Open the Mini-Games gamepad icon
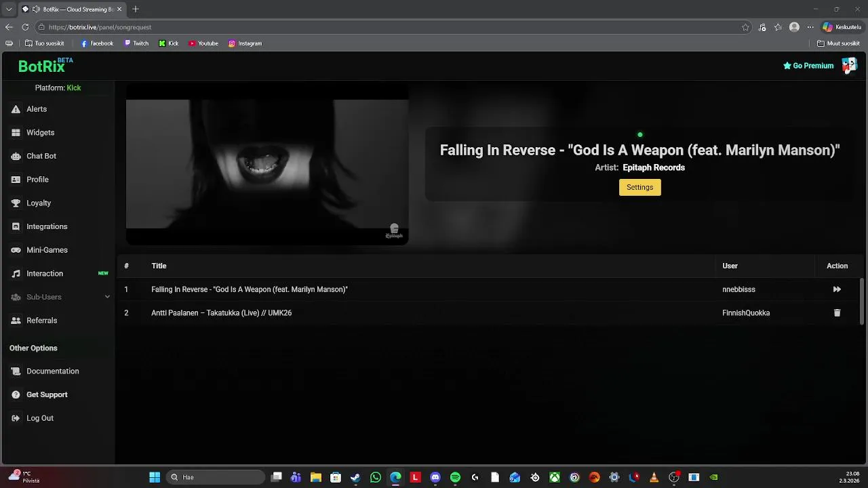Image resolution: width=868 pixels, height=488 pixels. [16, 250]
